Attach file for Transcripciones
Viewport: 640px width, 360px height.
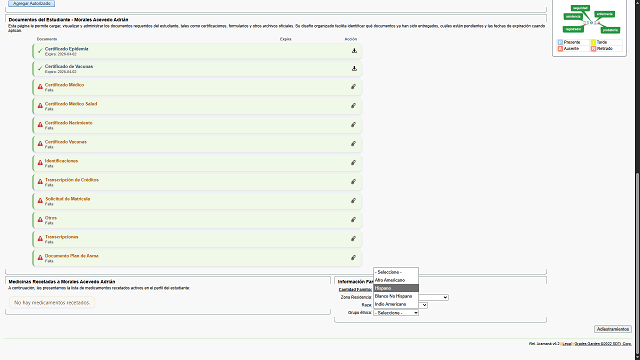pos(353,238)
